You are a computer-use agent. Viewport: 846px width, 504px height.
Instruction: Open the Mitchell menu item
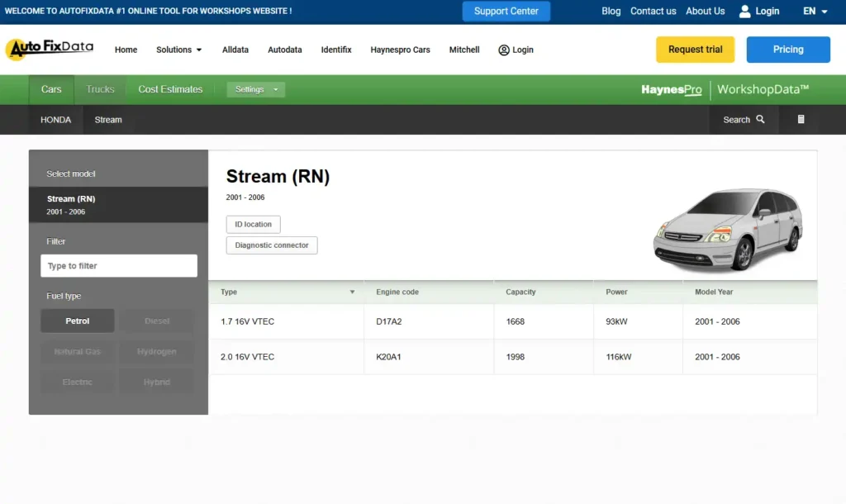point(464,50)
